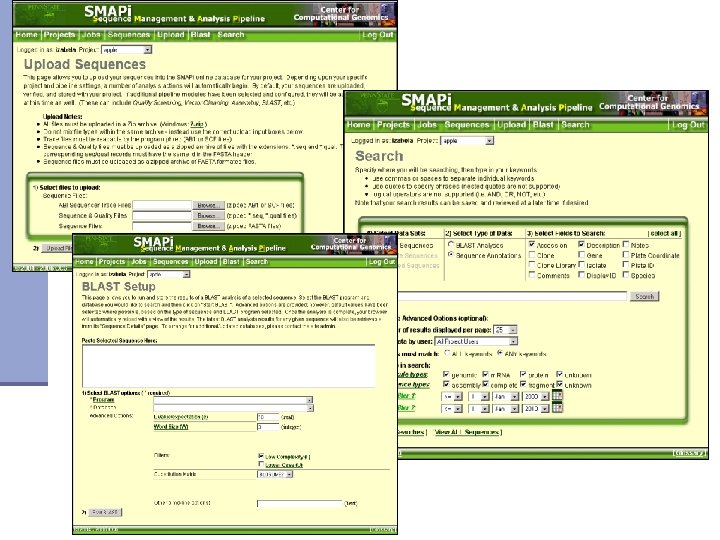Open results per page dropdown showing 25
The image size is (720, 540).
tap(505, 330)
